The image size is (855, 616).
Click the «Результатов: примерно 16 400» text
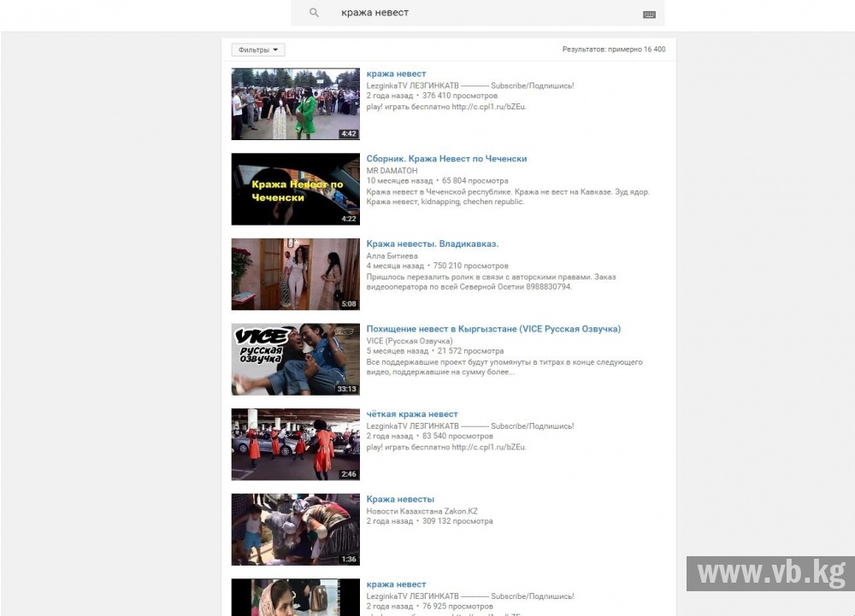614,49
